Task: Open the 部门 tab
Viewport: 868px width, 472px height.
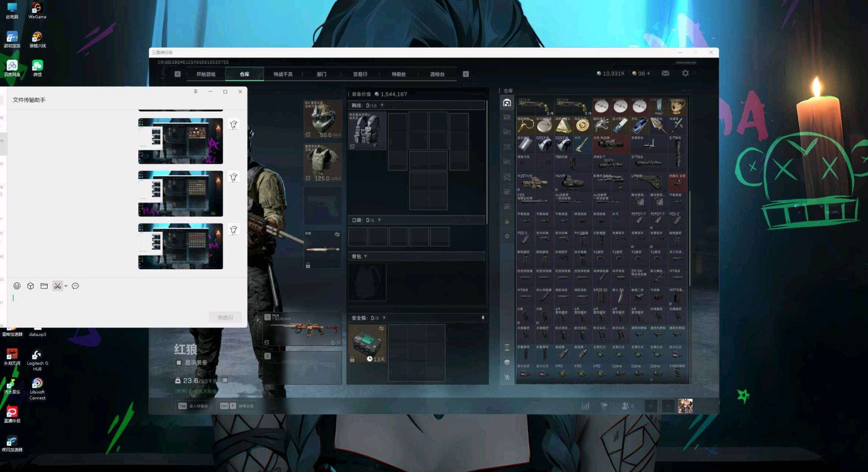Action: click(321, 74)
